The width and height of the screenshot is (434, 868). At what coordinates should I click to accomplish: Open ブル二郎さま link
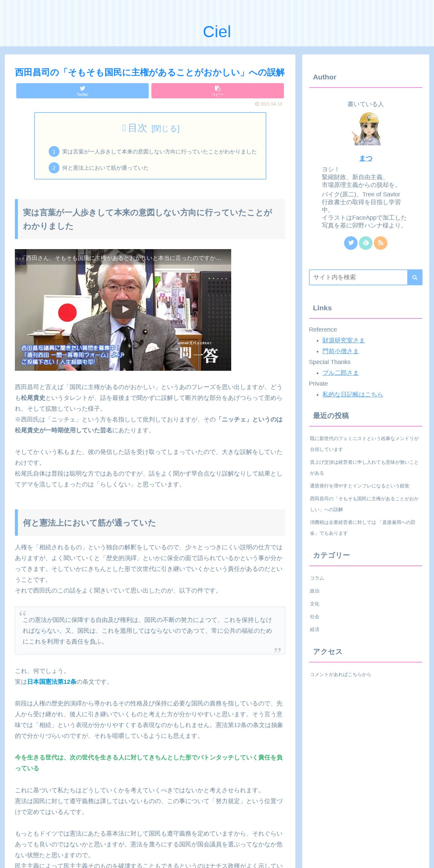pyautogui.click(x=340, y=373)
